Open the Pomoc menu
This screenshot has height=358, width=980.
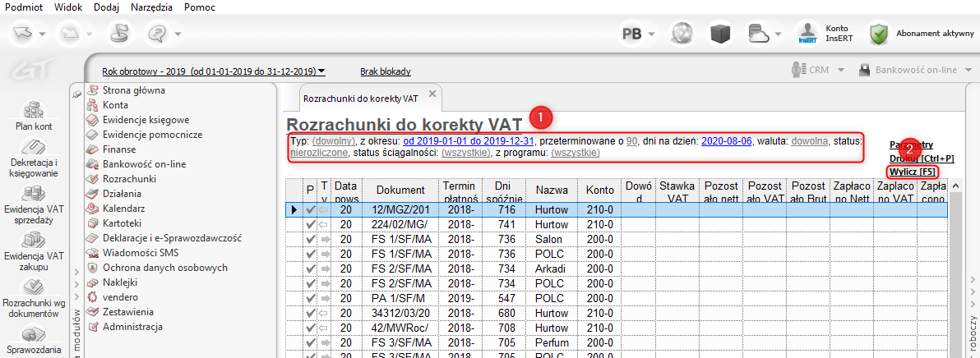tap(200, 8)
